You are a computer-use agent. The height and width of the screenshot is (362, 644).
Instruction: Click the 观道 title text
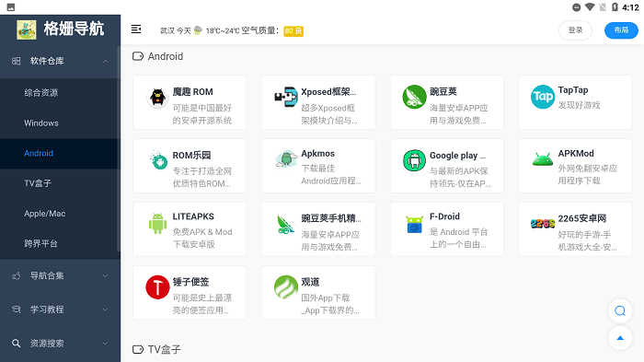(310, 282)
